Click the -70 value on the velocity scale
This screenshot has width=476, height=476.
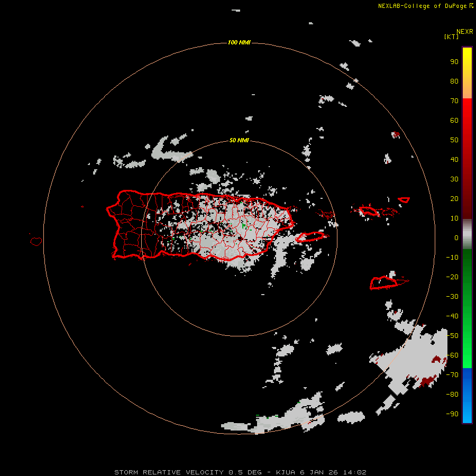[x=452, y=374]
